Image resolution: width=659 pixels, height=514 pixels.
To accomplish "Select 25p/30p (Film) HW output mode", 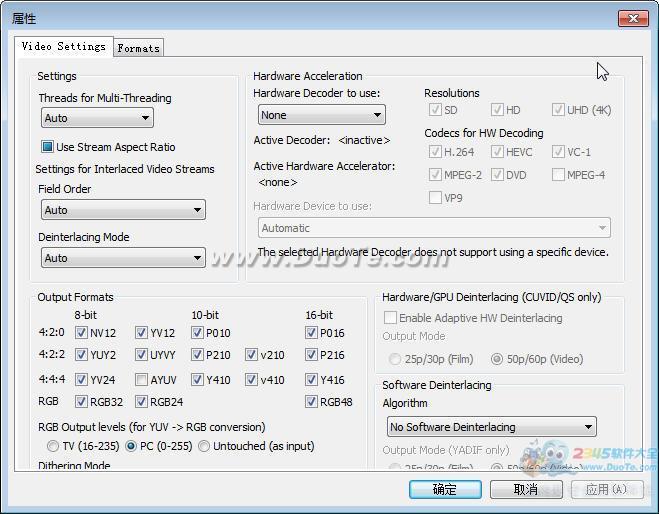I will tap(395, 359).
